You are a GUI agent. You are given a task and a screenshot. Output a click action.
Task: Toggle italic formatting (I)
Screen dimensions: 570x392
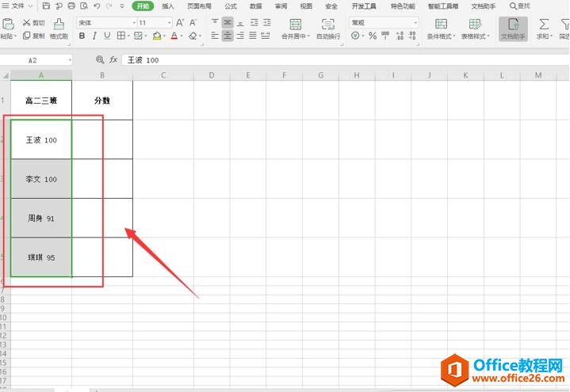(x=94, y=36)
